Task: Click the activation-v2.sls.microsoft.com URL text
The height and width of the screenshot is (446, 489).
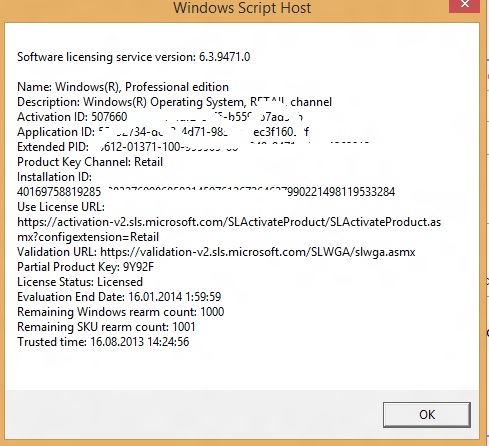Action: tap(229, 229)
